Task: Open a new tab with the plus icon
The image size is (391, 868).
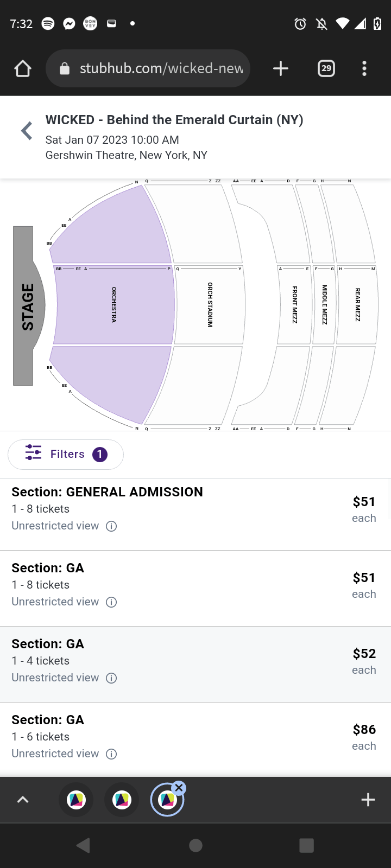Action: (x=280, y=68)
